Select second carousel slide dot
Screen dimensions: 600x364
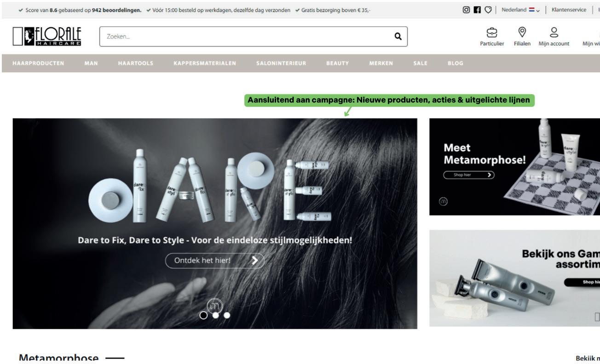[x=215, y=315]
